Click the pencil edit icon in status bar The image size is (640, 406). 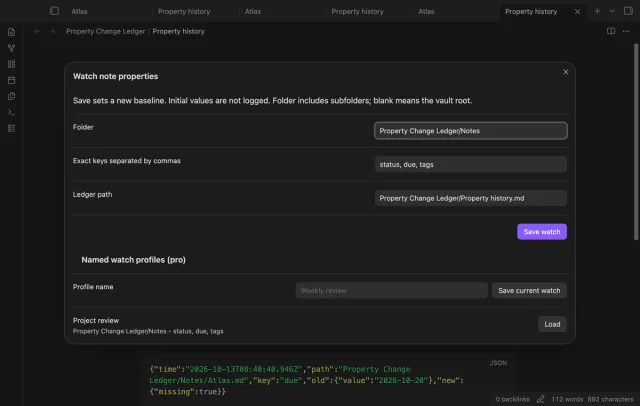540,399
